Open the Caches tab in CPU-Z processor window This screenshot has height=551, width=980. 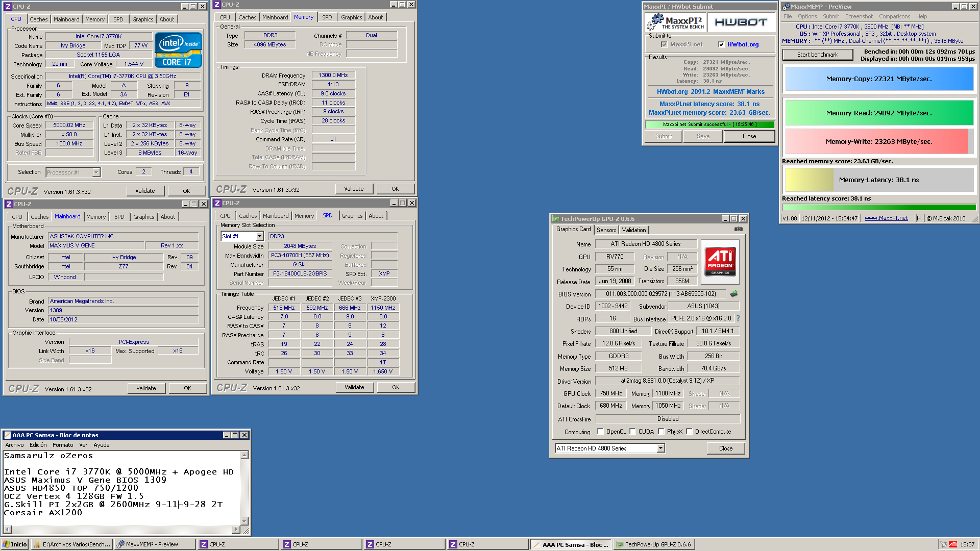pyautogui.click(x=39, y=19)
